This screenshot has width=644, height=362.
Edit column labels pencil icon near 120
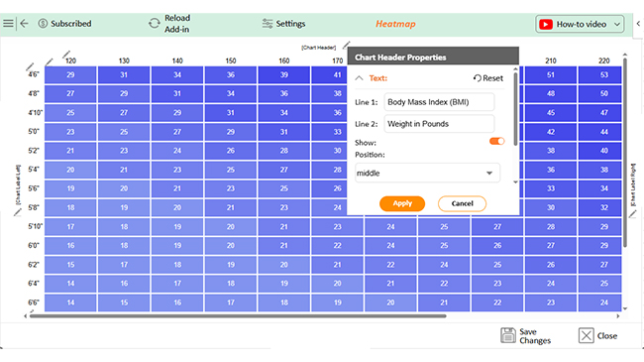pyautogui.click(x=66, y=54)
